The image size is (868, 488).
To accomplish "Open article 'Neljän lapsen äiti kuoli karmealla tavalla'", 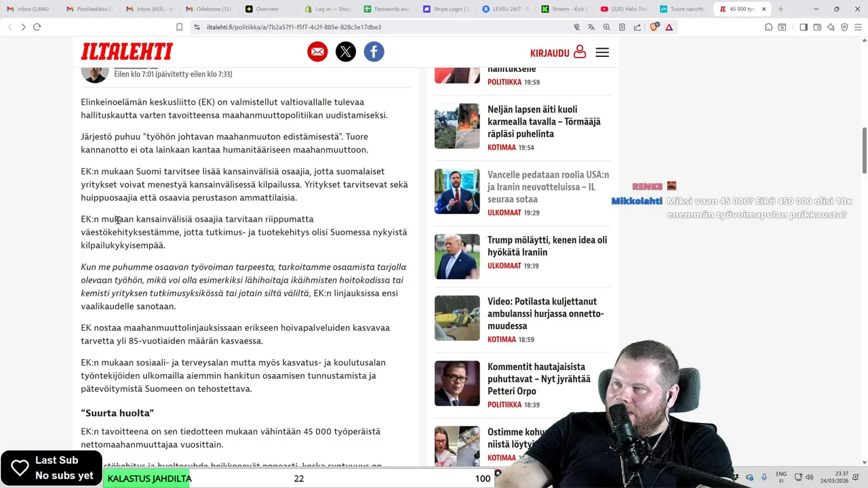I will click(544, 121).
